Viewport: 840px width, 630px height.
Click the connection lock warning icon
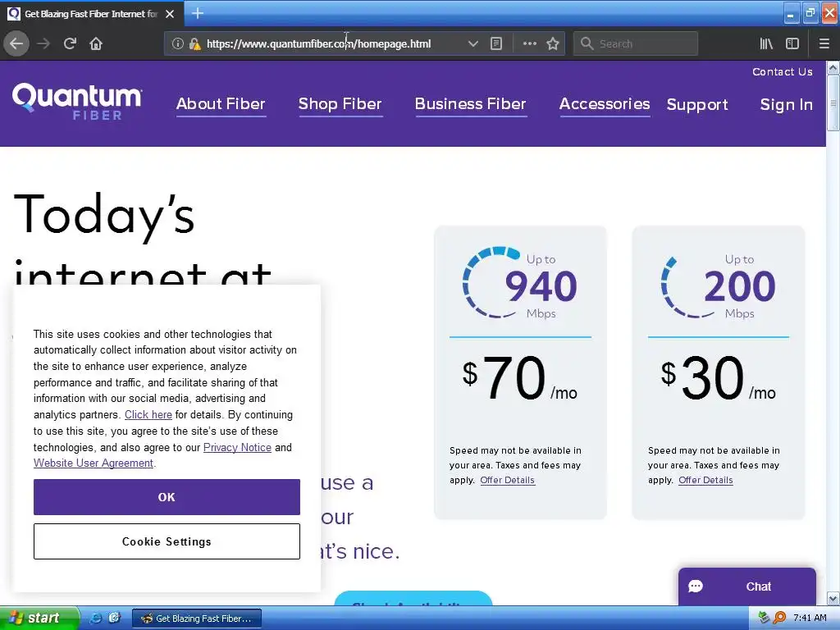click(x=195, y=43)
